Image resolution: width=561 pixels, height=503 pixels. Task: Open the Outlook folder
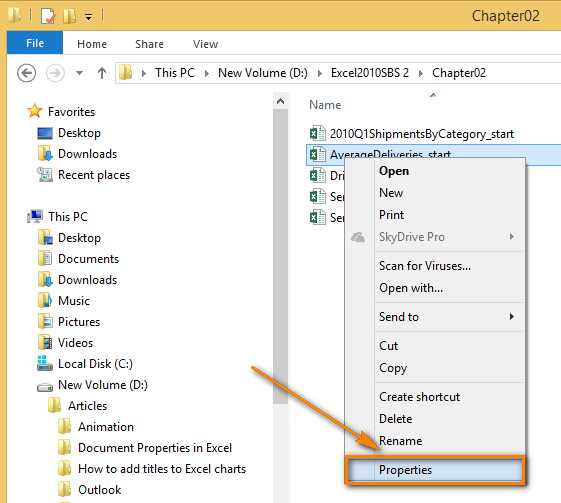(99, 490)
